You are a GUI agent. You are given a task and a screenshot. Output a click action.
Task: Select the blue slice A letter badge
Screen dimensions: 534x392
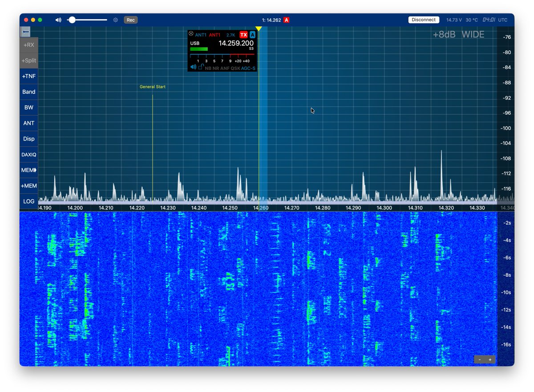[x=253, y=35]
